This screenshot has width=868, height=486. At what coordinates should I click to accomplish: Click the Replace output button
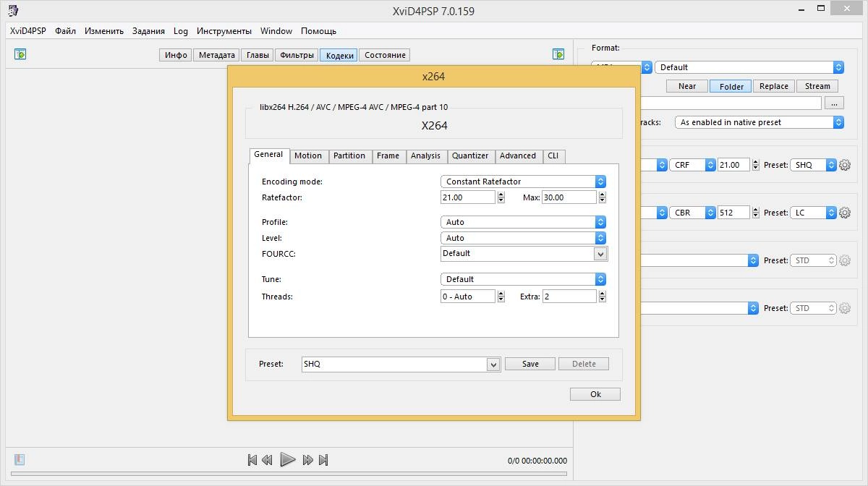(774, 86)
